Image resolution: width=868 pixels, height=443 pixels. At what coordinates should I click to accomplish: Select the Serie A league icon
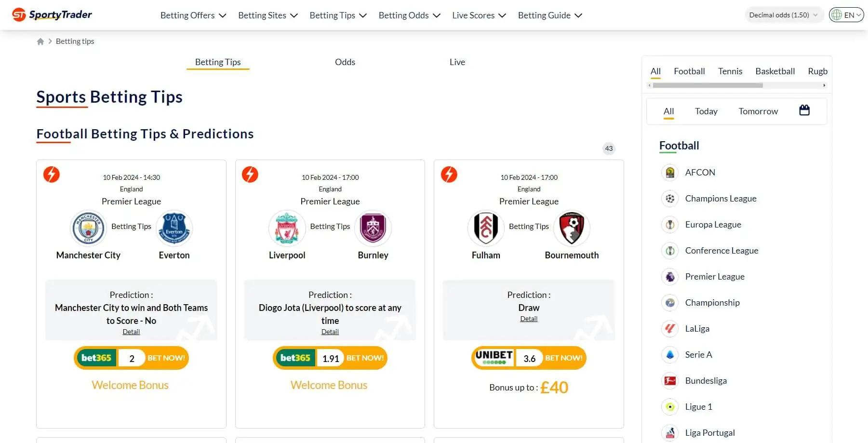[x=669, y=354]
